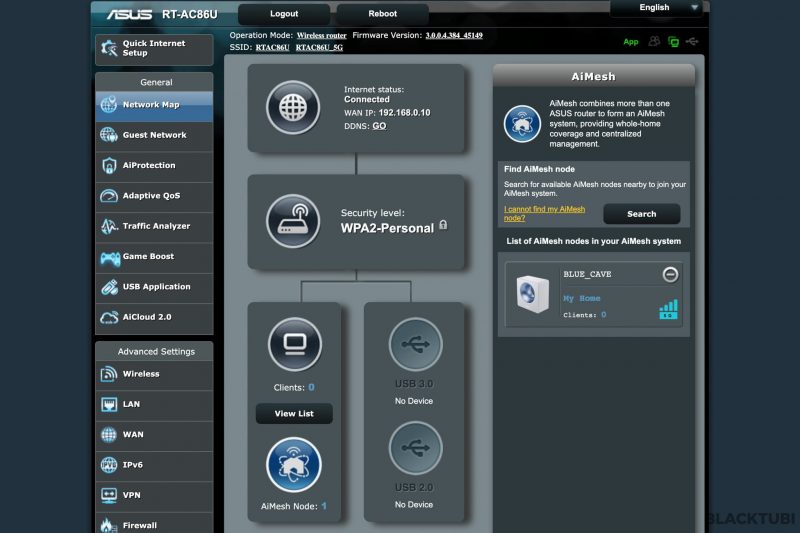Click the USB status icon in header
This screenshot has width=800, height=533.
click(692, 41)
